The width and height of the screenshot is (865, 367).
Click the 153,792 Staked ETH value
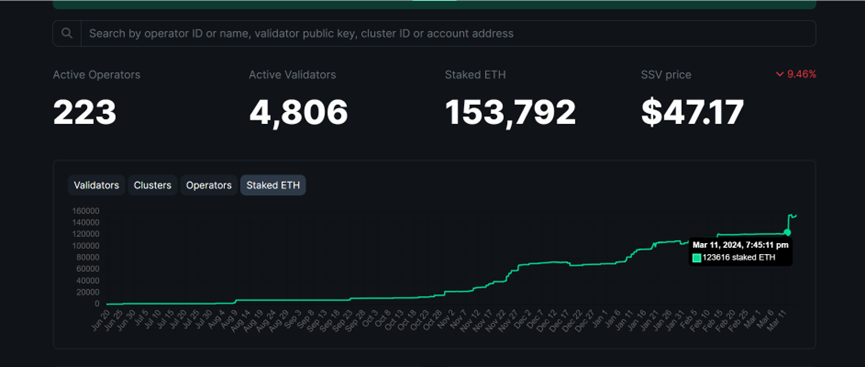[x=510, y=113]
